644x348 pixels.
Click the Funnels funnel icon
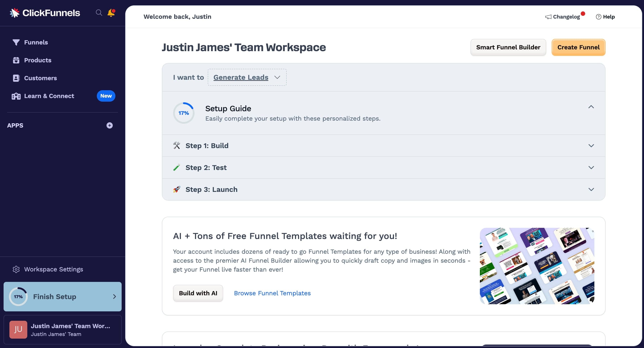tap(16, 42)
